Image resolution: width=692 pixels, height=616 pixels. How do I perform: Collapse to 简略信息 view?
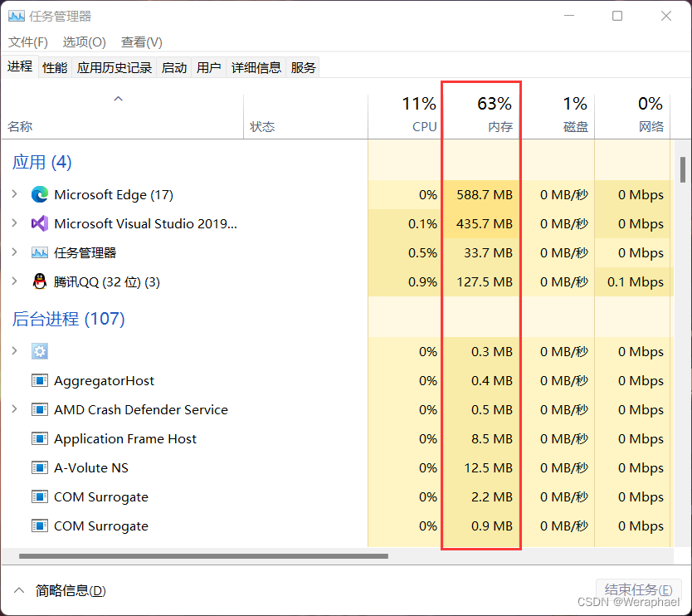pyautogui.click(x=61, y=590)
